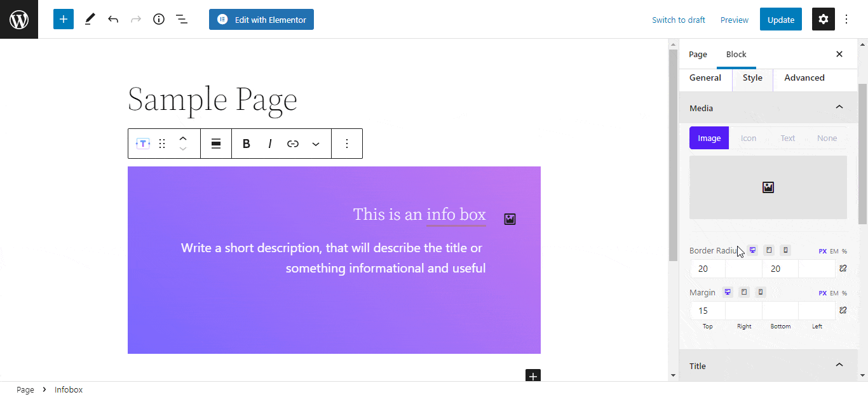Select mobile device for Border Radius
Screen dimensions: 868x397
coord(785,250)
